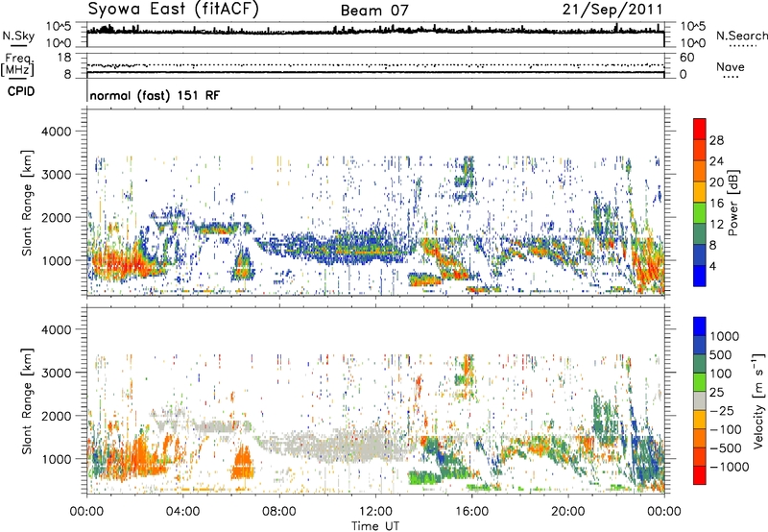Image resolution: width=768 pixels, height=532 pixels.
Task: Click the 'Nave' legend label
Action: (x=731, y=66)
